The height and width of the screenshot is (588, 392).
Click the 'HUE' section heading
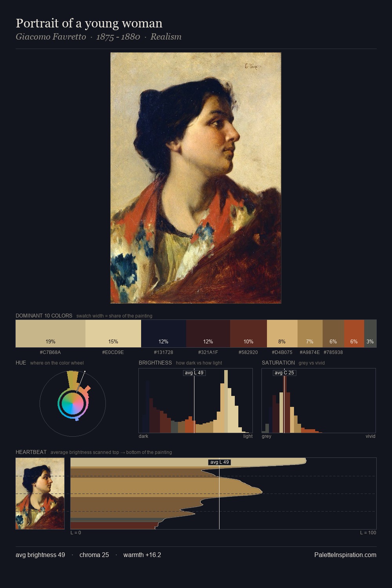point(21,363)
